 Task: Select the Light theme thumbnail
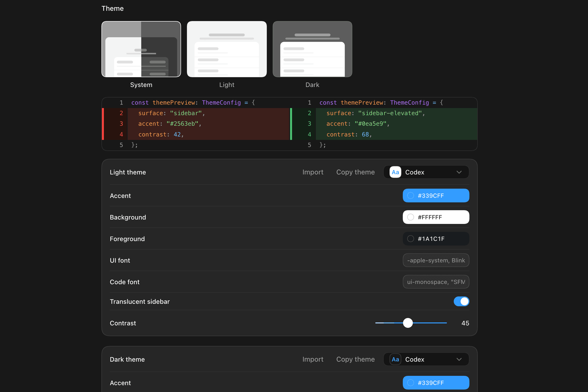[x=227, y=49]
